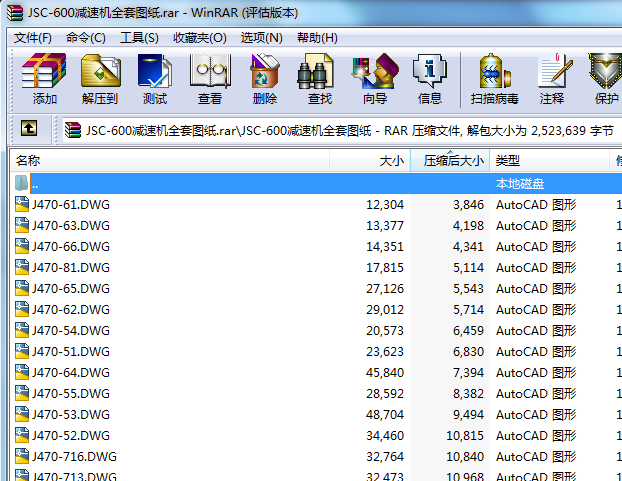
Task: Sort by Size (大小) column header
Action: (x=370, y=161)
